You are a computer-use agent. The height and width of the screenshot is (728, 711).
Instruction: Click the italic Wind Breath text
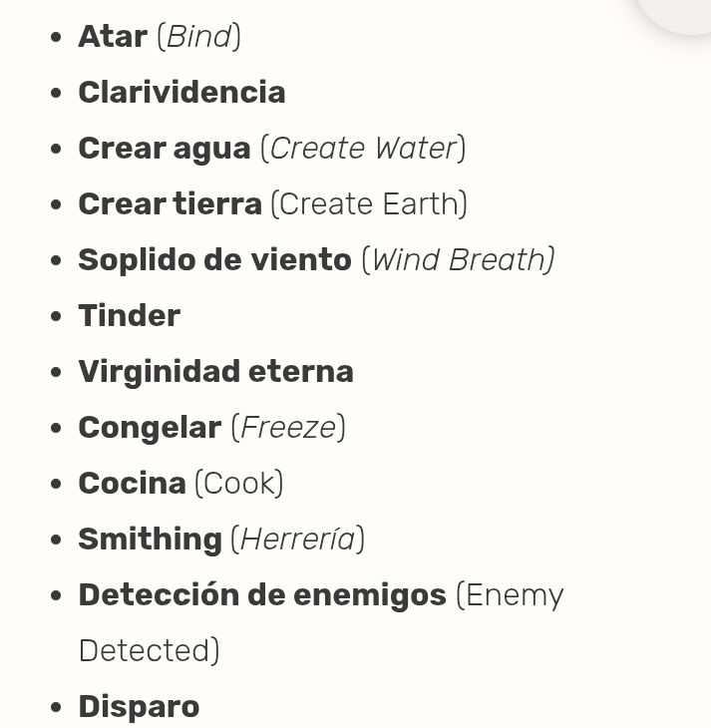463,260
